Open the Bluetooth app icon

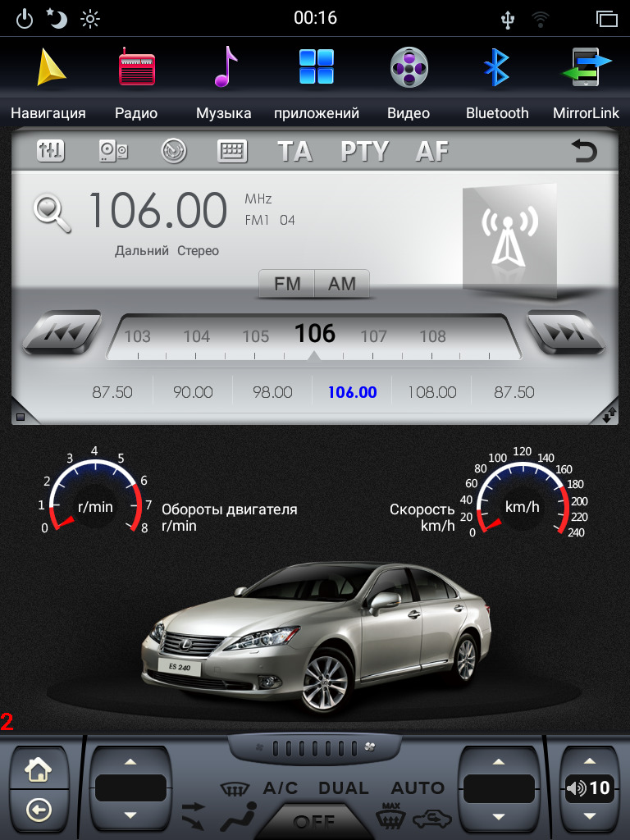point(496,67)
